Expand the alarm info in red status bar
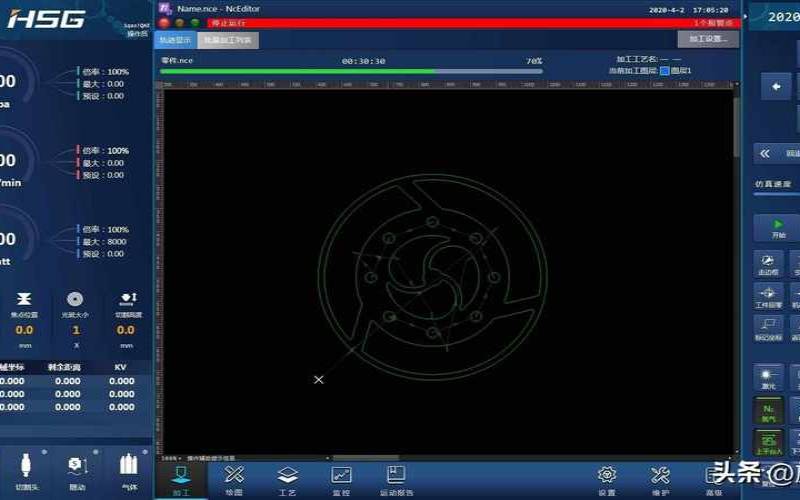 713,23
